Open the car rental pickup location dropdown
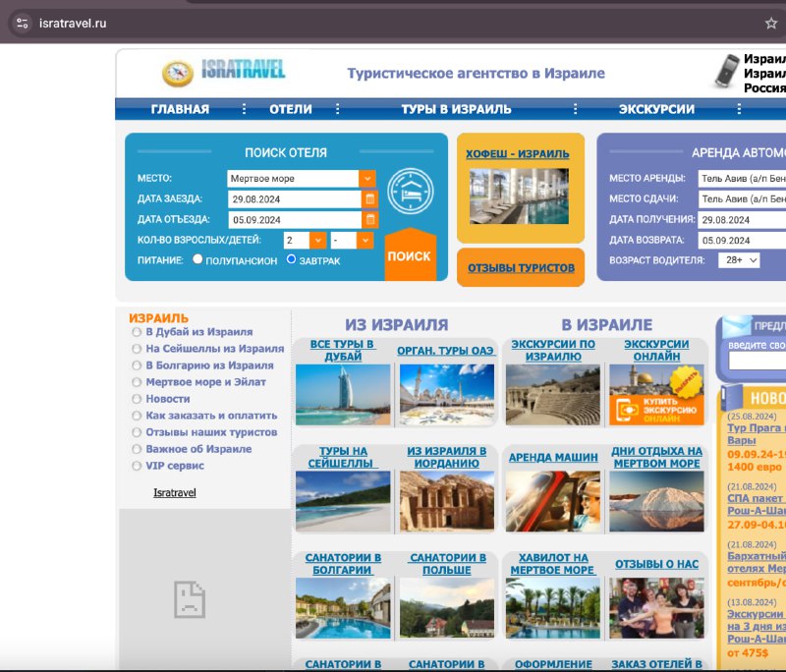Viewport: 786px width, 672px height. 742,179
